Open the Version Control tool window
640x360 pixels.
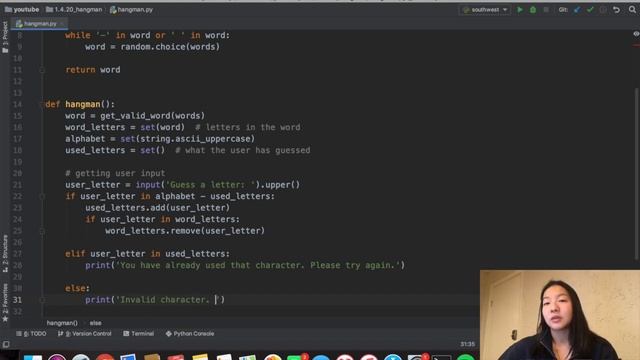(84, 333)
